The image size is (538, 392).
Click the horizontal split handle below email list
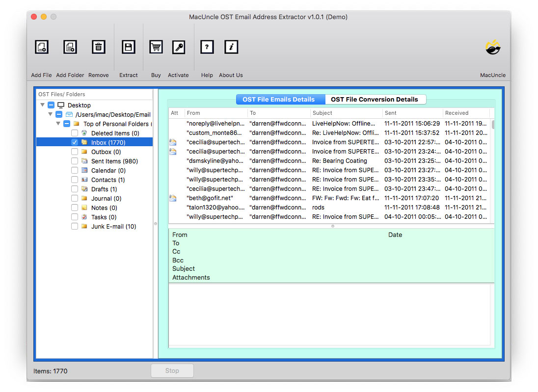click(332, 226)
